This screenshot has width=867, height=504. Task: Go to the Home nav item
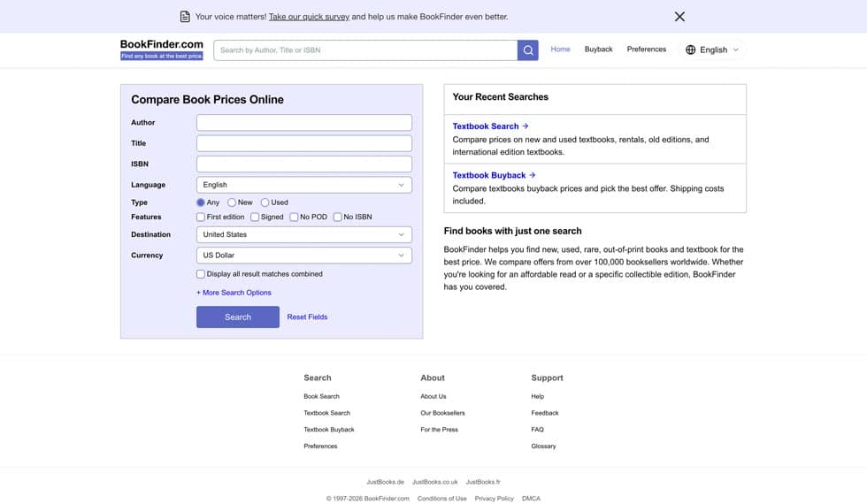pyautogui.click(x=560, y=50)
